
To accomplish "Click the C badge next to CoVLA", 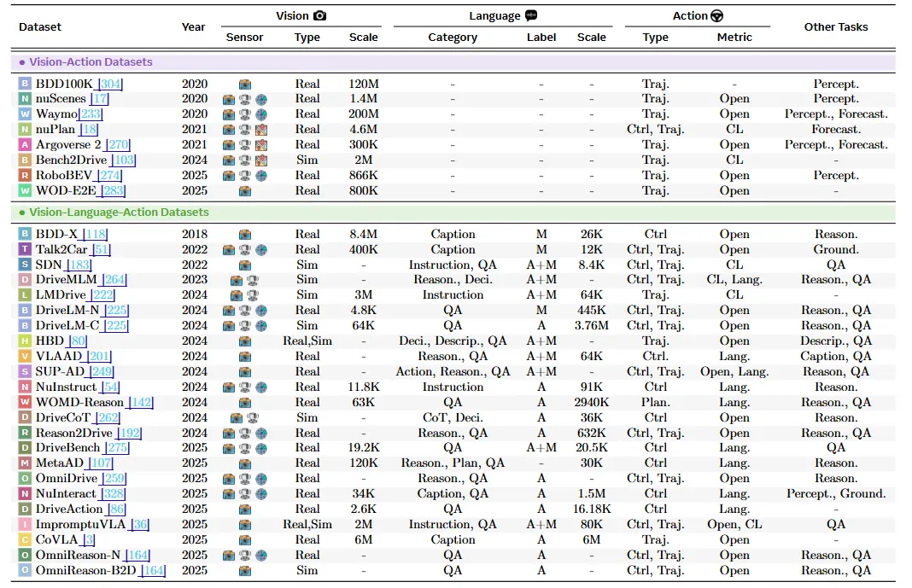I will (25, 539).
